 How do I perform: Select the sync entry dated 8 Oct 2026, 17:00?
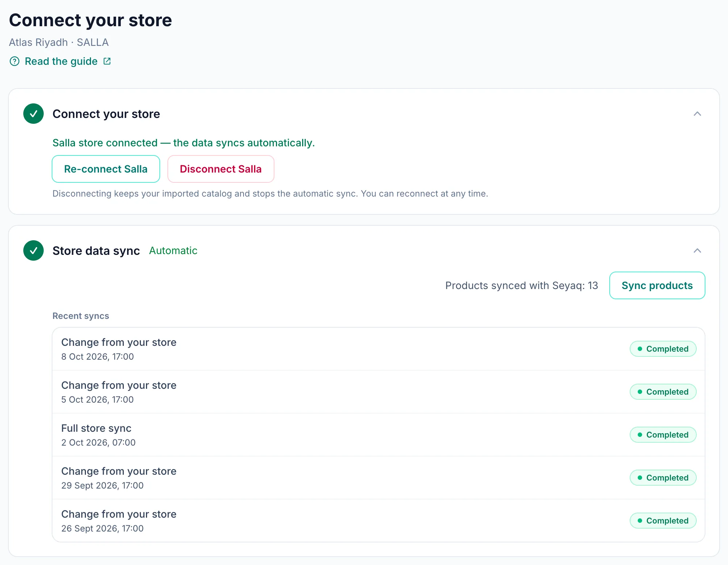coord(379,349)
